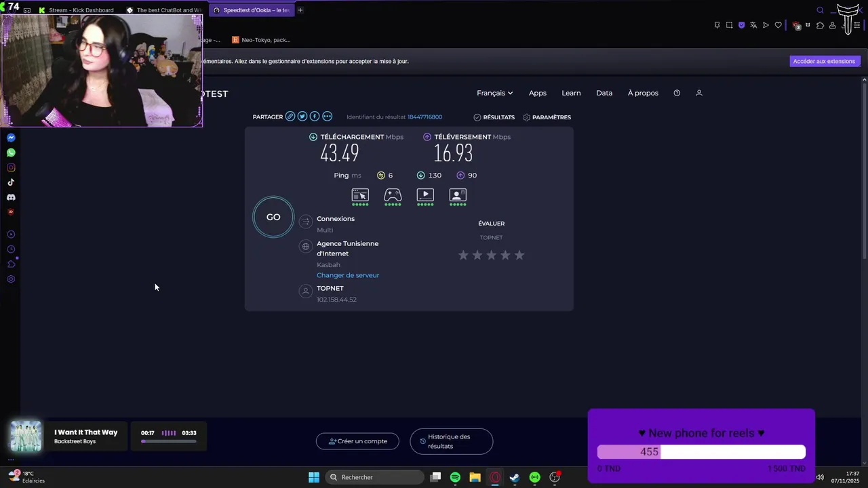Open Historique des résultats

(x=452, y=441)
